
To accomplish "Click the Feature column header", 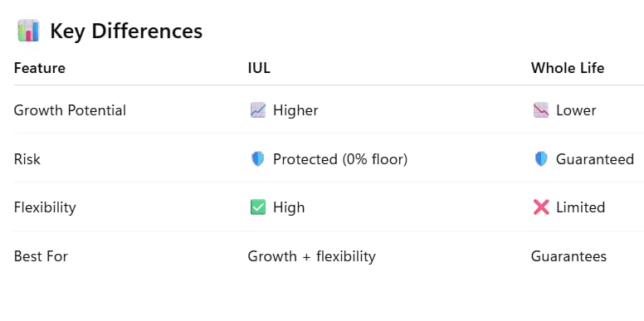I will point(40,68).
